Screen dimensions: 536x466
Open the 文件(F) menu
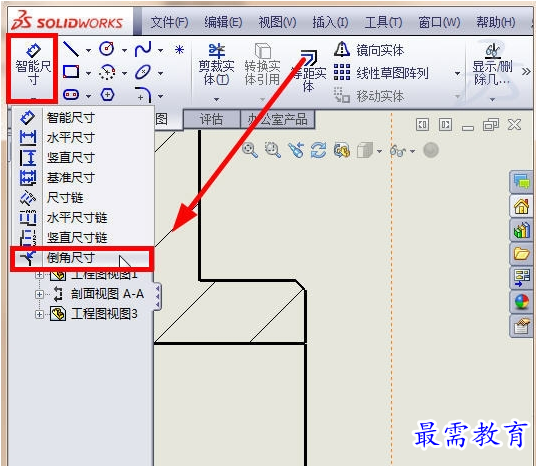[x=170, y=23]
